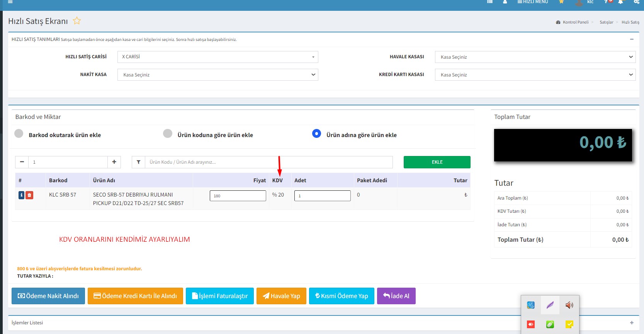Open the notifications bell in top bar
Image resolution: width=644 pixels, height=334 pixels.
click(x=620, y=2)
